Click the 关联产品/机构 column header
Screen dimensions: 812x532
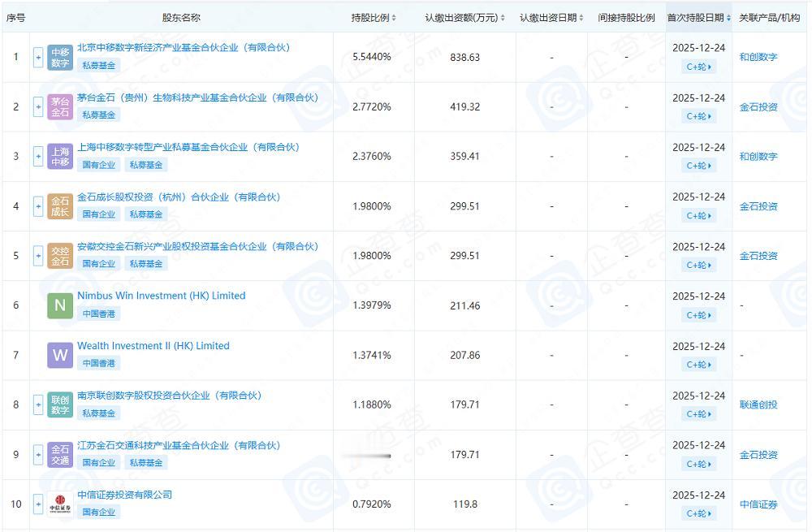coord(770,18)
